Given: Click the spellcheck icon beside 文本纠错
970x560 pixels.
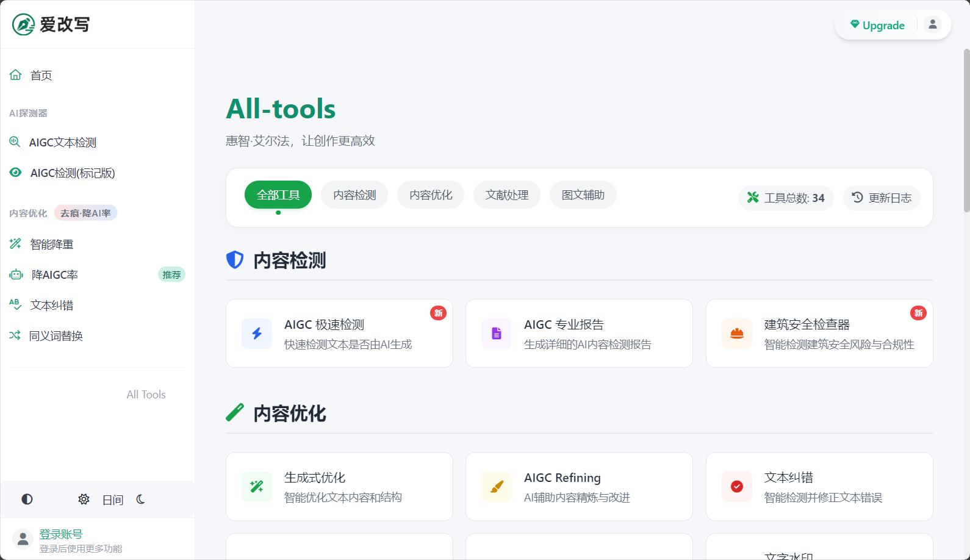Looking at the screenshot, I should tap(15, 304).
